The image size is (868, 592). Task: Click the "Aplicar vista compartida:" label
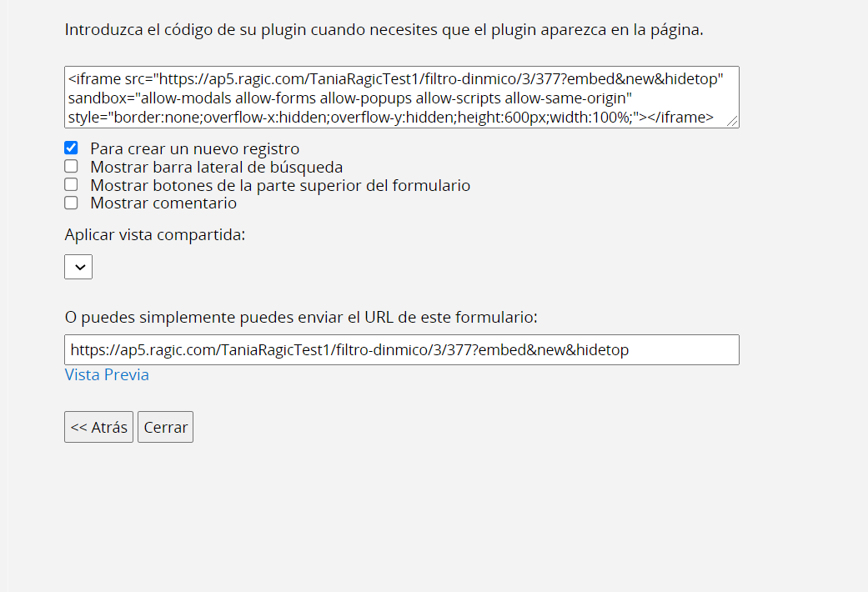point(155,235)
